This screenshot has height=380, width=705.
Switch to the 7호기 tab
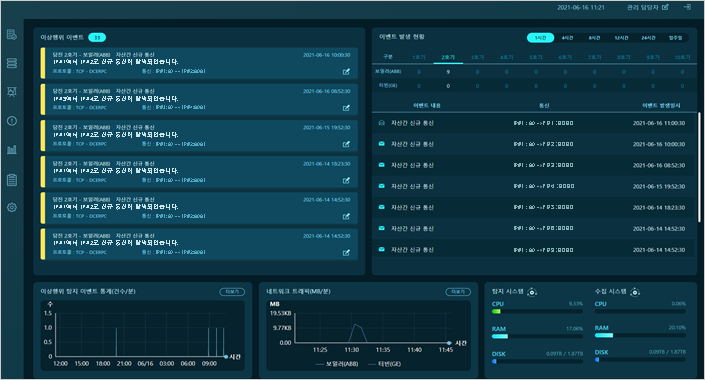point(594,57)
